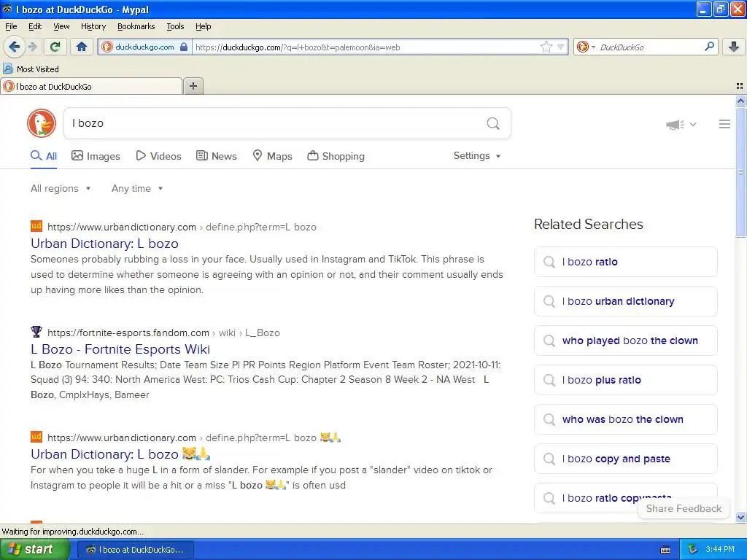Click the browser Back arrow button
747x560 pixels.
(x=14, y=47)
